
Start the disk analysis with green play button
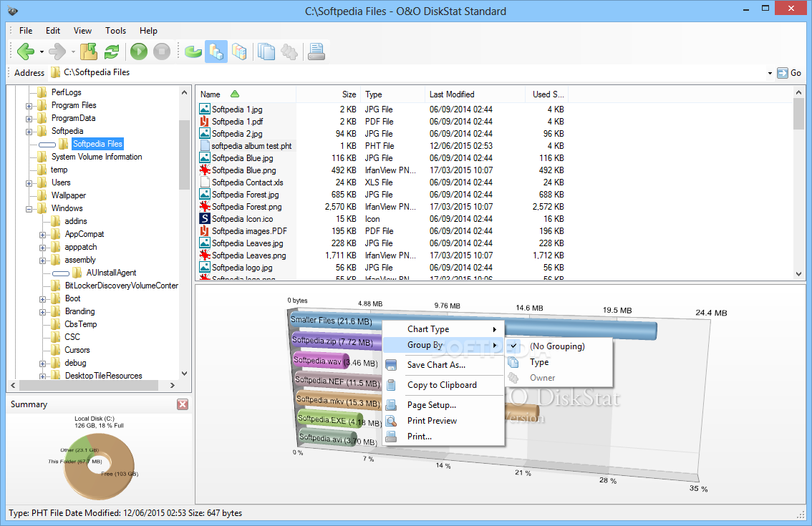[139, 52]
